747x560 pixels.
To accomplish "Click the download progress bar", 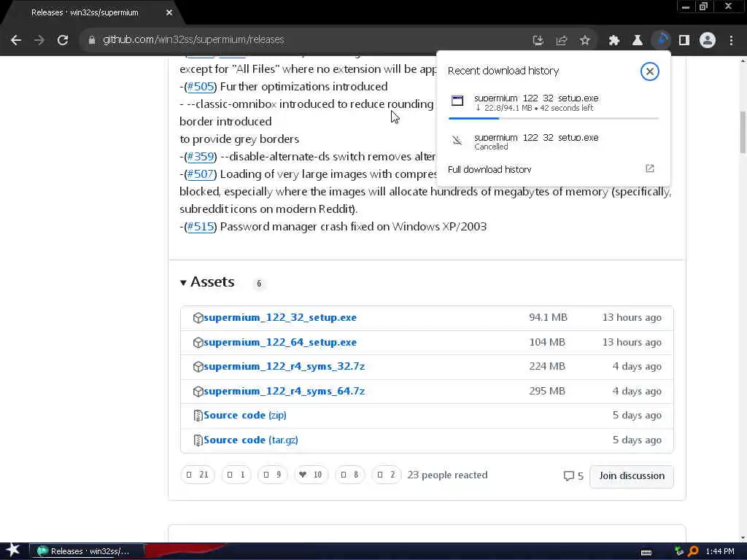I will (554, 118).
